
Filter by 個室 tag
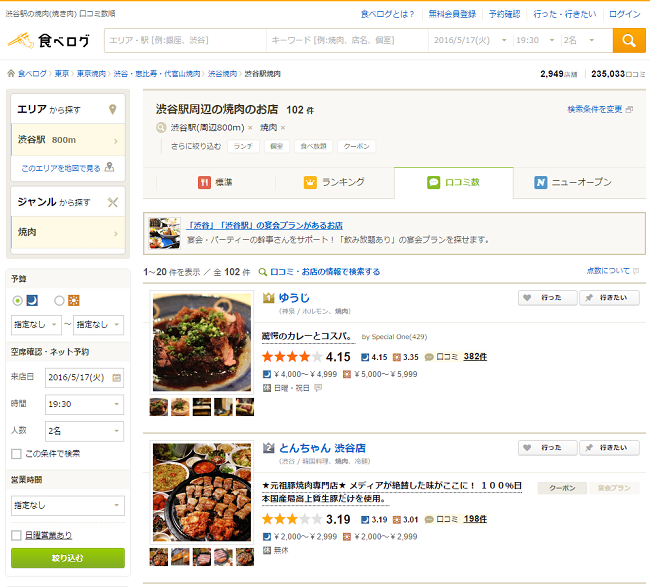coord(276,146)
